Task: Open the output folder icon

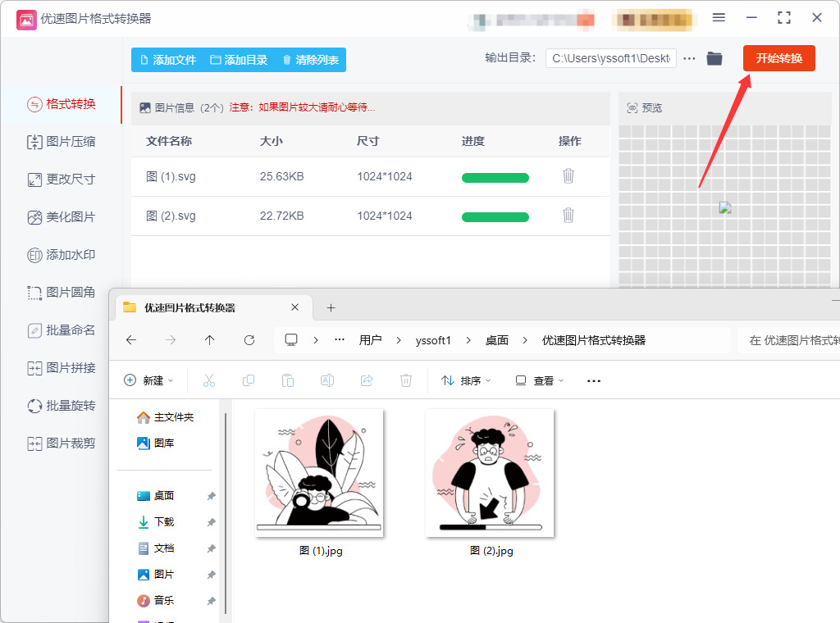Action: [714, 58]
